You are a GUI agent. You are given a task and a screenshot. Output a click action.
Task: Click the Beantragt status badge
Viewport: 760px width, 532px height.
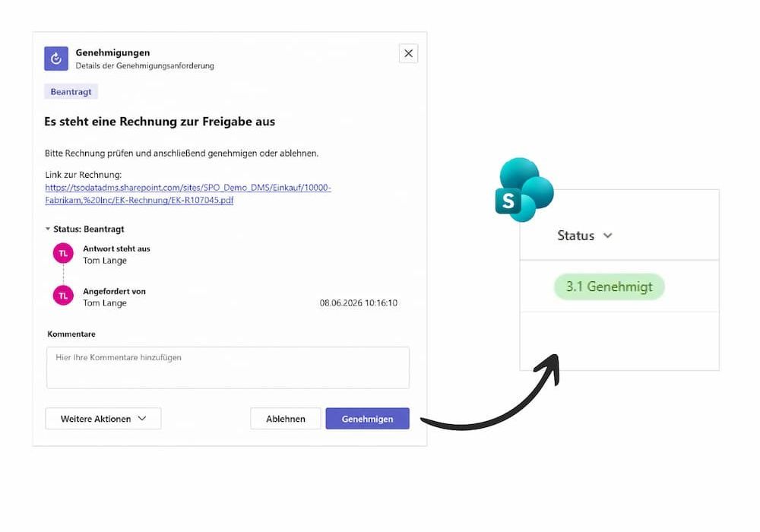click(x=71, y=91)
